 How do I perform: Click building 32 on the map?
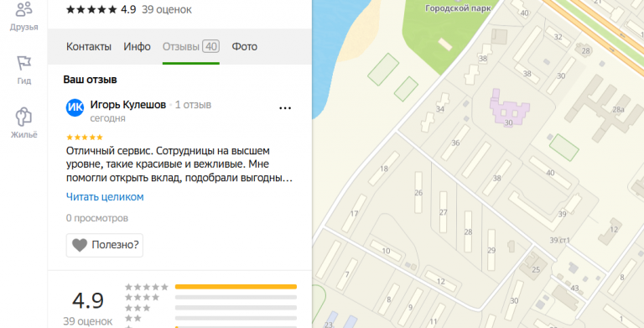[x=558, y=37]
